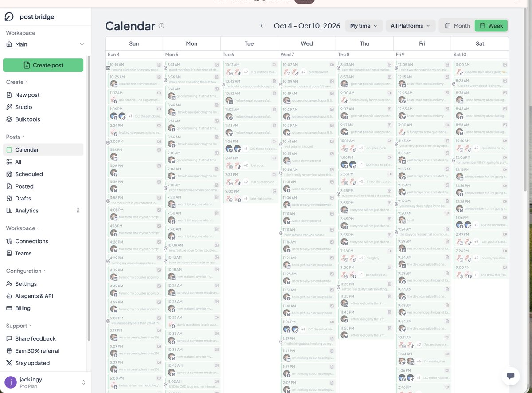Click the TikTok avatar on Tue 2:47 PM post
The height and width of the screenshot is (393, 532).
click(238, 165)
